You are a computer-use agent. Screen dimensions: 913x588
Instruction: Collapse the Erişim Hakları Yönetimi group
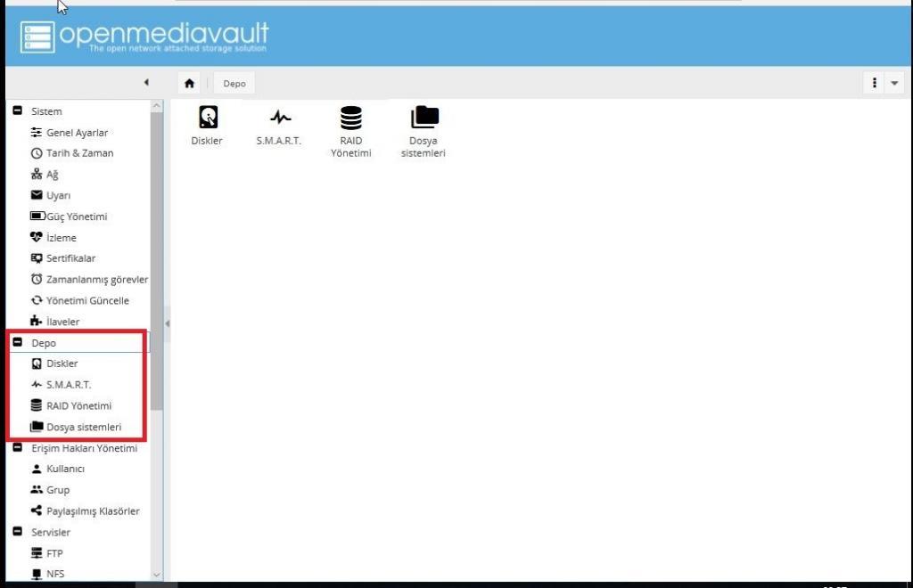click(18, 447)
